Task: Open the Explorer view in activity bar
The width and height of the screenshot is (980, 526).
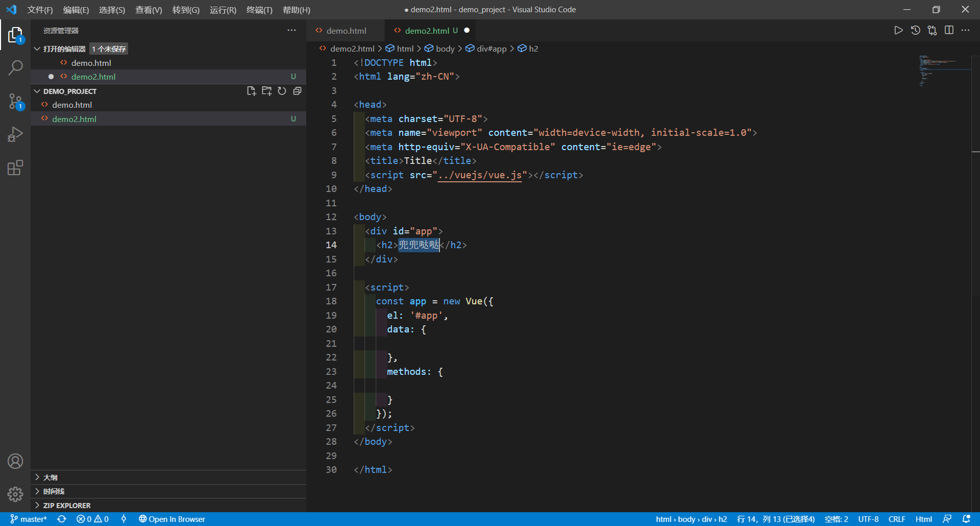Action: tap(15, 35)
